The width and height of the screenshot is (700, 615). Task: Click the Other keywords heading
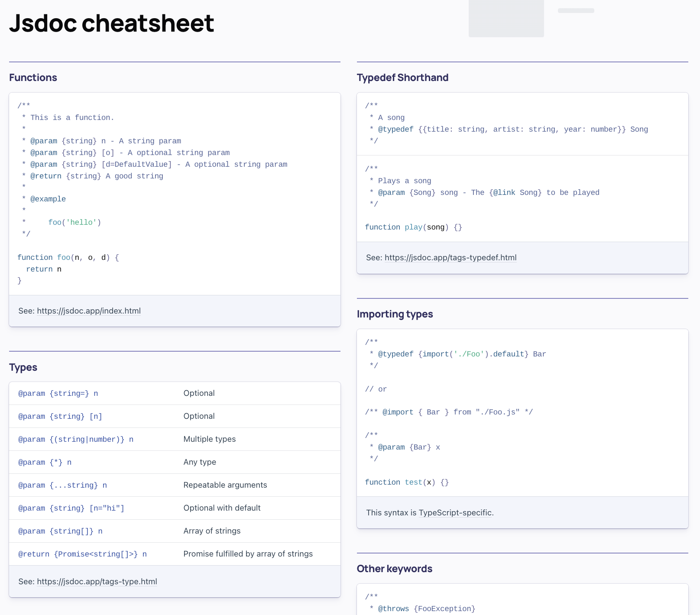click(x=394, y=569)
